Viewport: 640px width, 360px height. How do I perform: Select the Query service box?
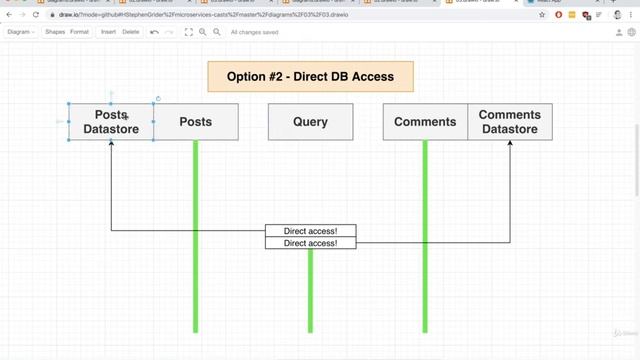(x=311, y=122)
